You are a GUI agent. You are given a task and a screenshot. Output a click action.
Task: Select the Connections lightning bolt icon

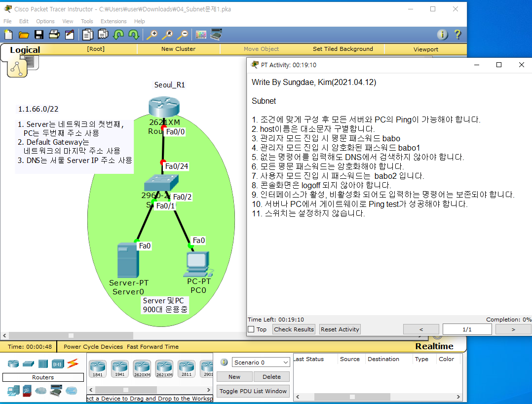pos(73,364)
